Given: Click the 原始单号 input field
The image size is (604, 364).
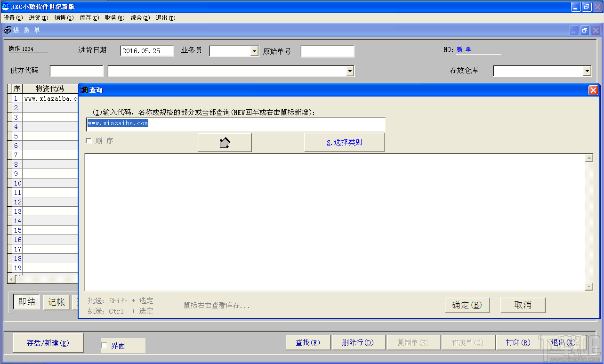Looking at the screenshot, I should (327, 51).
